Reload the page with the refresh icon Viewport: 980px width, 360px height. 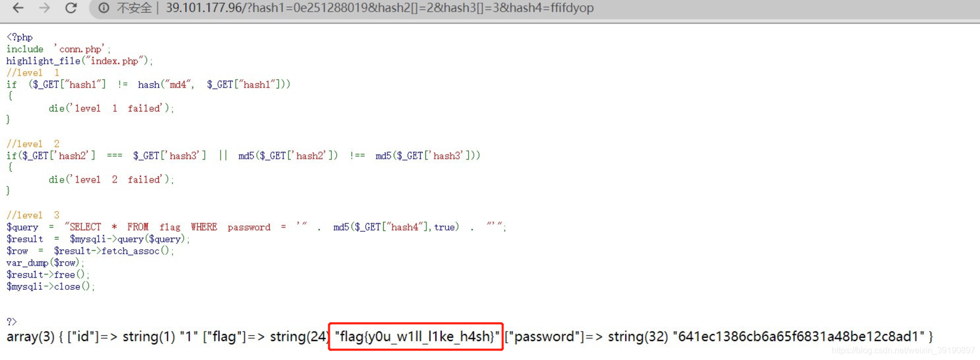[x=71, y=8]
